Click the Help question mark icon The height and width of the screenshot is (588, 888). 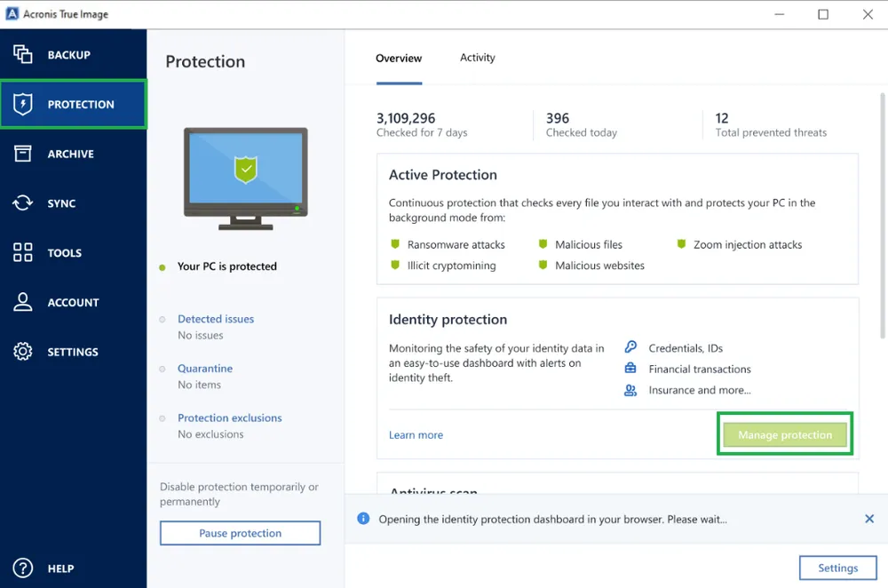pos(22,568)
